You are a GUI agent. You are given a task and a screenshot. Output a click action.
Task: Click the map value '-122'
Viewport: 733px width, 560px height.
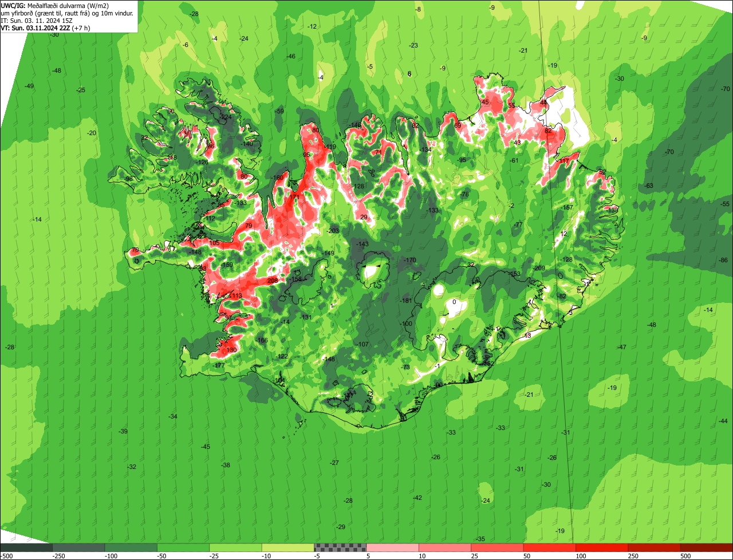pyautogui.click(x=282, y=356)
